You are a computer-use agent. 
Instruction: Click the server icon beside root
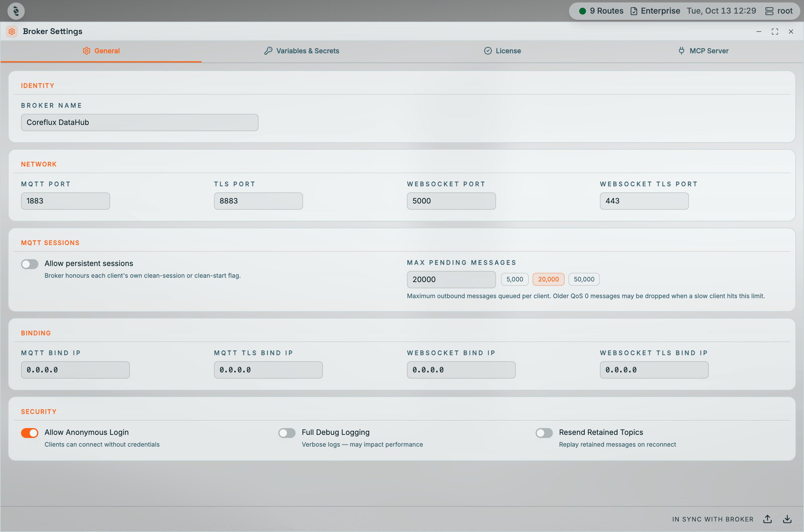769,11
